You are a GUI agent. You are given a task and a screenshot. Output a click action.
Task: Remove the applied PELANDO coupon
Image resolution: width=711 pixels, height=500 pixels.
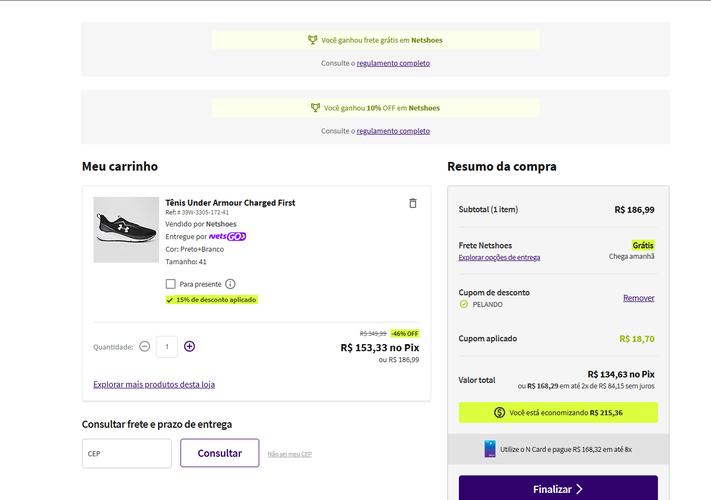[x=638, y=298]
